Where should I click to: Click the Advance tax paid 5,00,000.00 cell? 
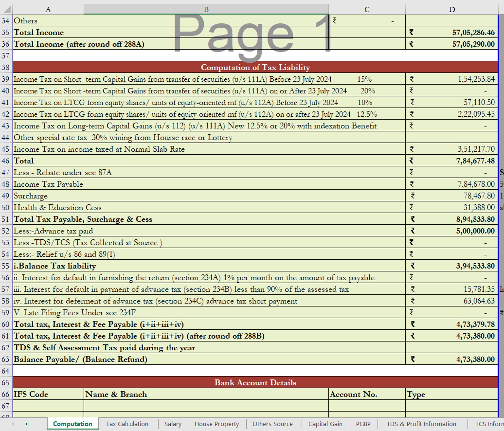click(451, 231)
